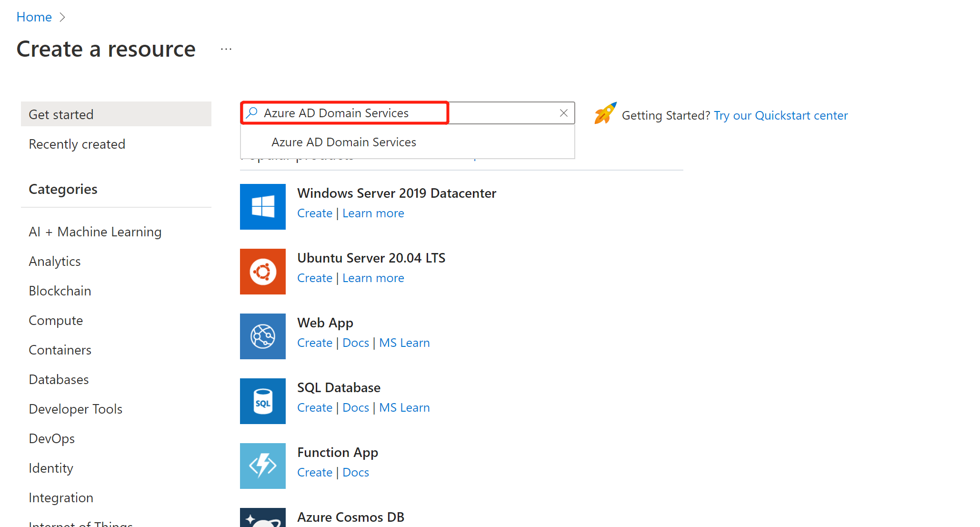
Task: Click the Web App globe icon
Action: (x=263, y=336)
